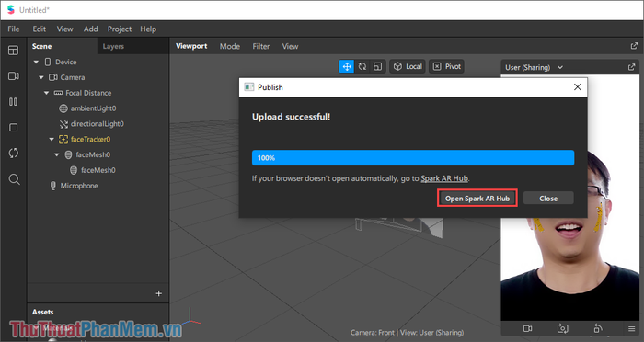Rotate the simulator device
This screenshot has height=342, width=644.
tap(598, 328)
